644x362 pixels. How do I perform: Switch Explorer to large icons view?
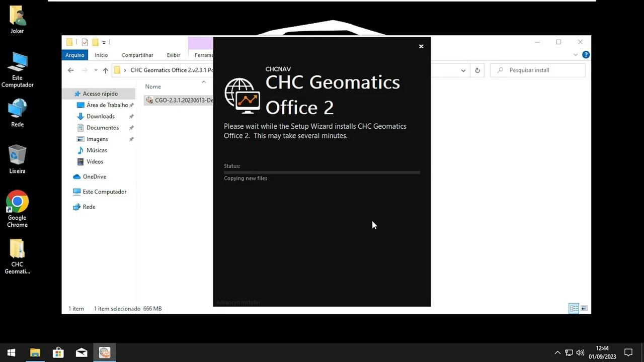[x=584, y=308]
